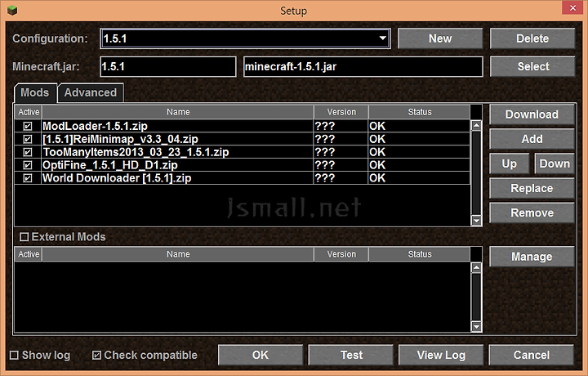Click the Active column header in mods table
The height and width of the screenshot is (376, 588).
point(29,112)
